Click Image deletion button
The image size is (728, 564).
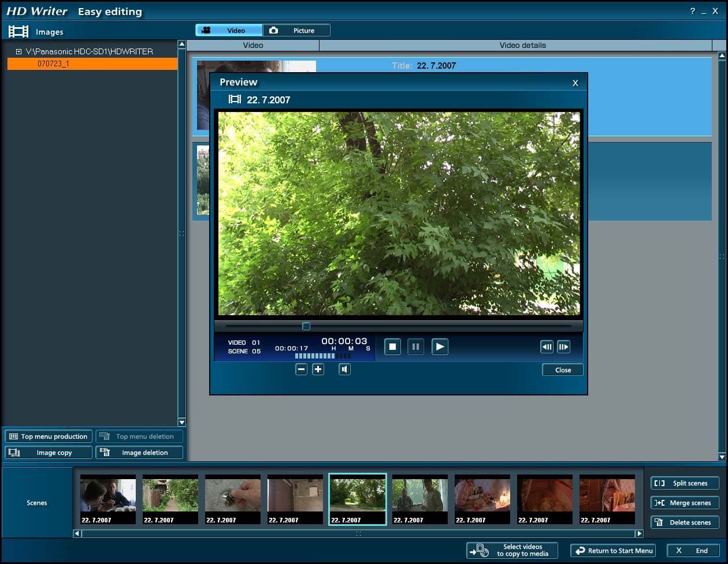(x=139, y=453)
